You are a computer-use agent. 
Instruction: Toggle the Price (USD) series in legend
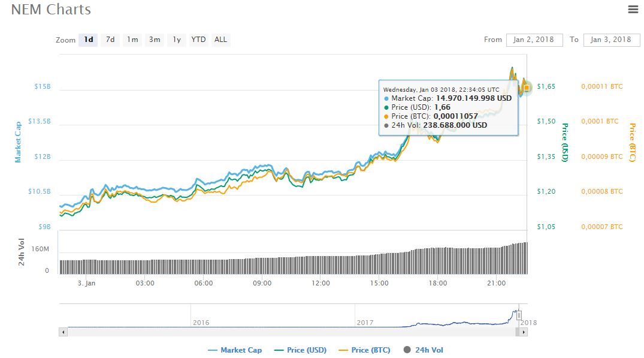click(x=300, y=350)
